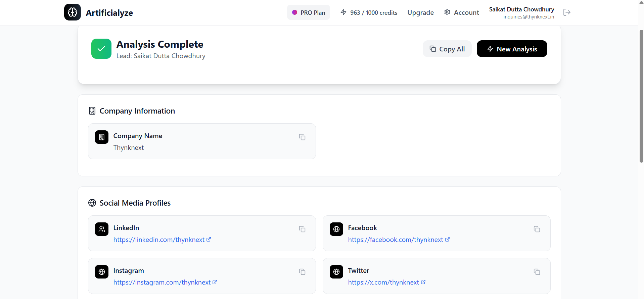
Task: Click the LinkedIn people icon
Action: (x=102, y=229)
